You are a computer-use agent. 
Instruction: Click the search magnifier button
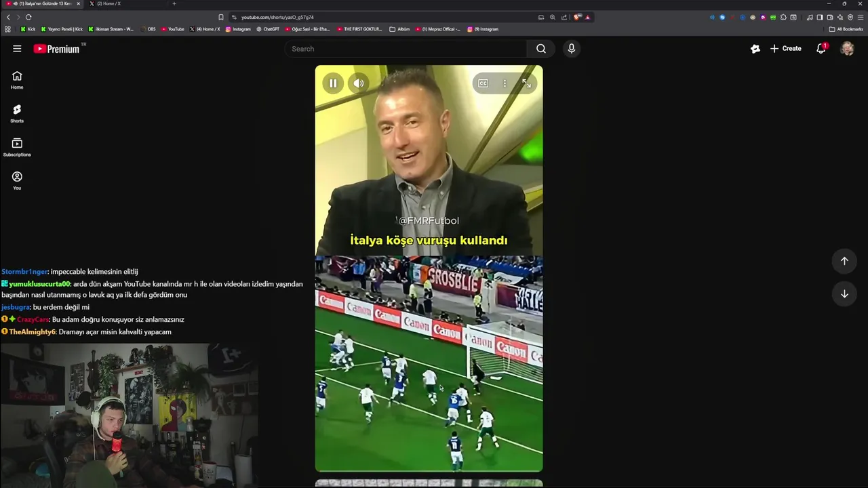541,49
